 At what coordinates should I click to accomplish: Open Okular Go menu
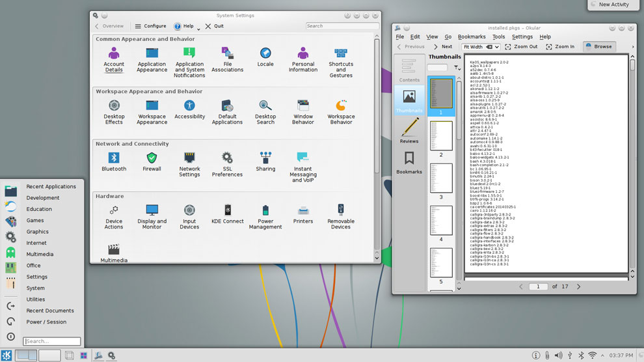click(448, 36)
